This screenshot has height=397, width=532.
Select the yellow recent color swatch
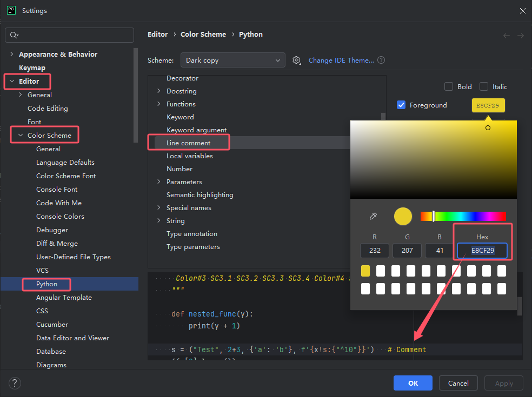[x=365, y=271]
